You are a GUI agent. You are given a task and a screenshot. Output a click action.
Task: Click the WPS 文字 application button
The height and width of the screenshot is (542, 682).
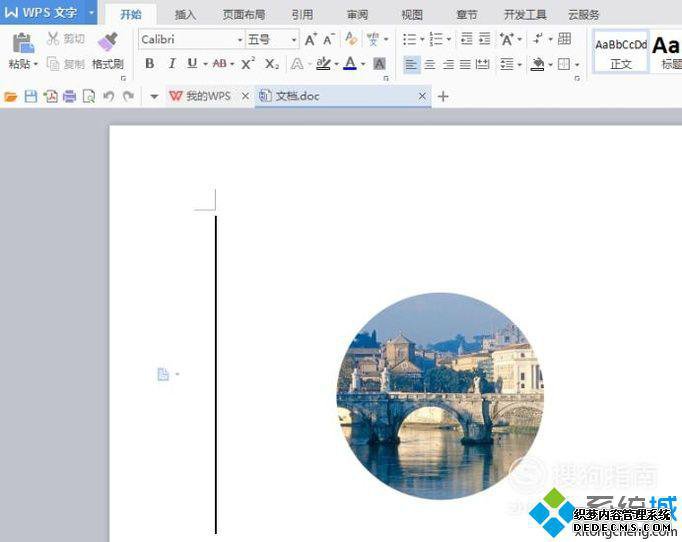point(41,12)
